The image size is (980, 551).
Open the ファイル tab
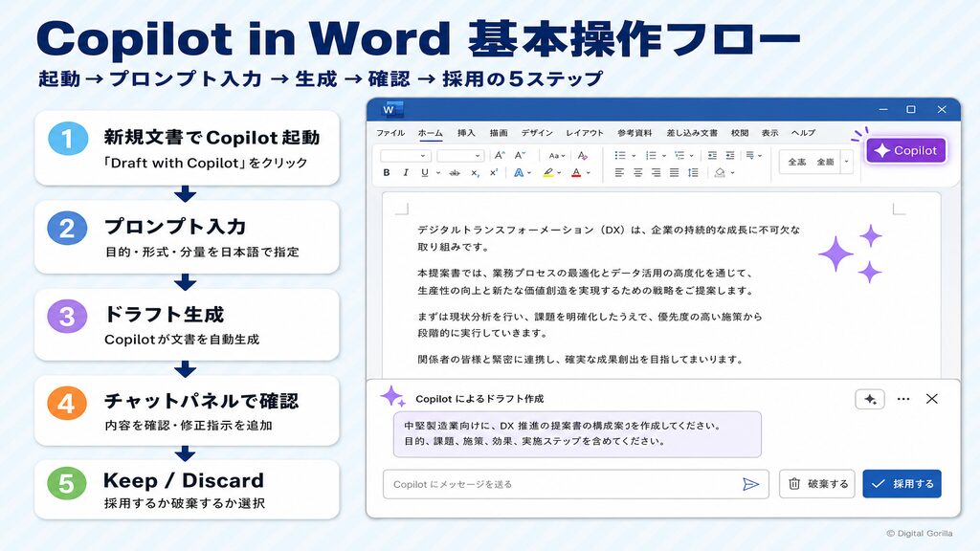390,133
